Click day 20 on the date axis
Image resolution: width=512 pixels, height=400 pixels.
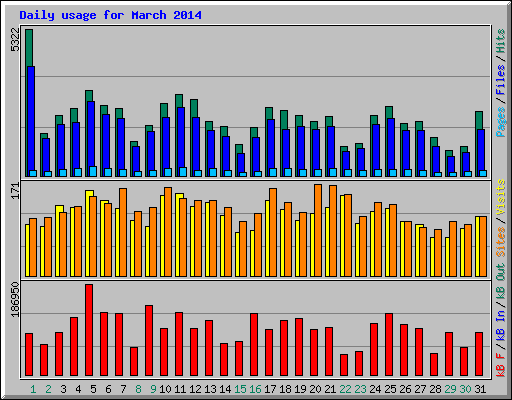(x=315, y=389)
